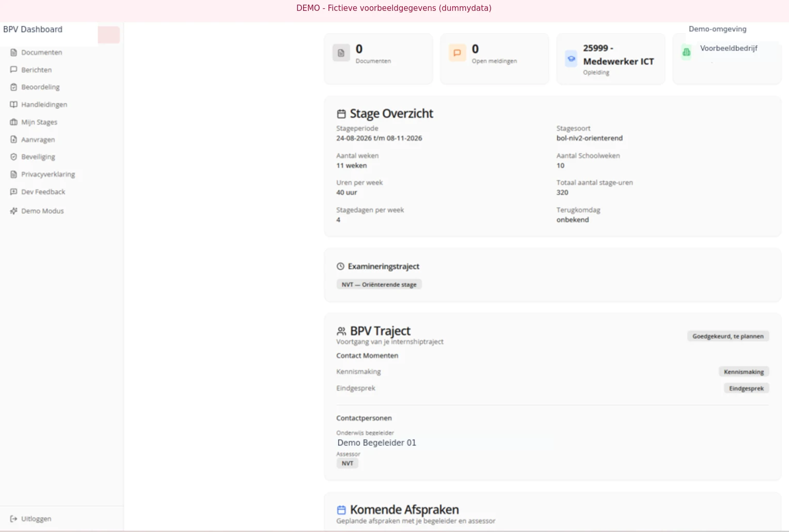Click the stageperiode date 24-08-2026 t/m 08-11-2026
Screen dimensions: 789x532
379,138
